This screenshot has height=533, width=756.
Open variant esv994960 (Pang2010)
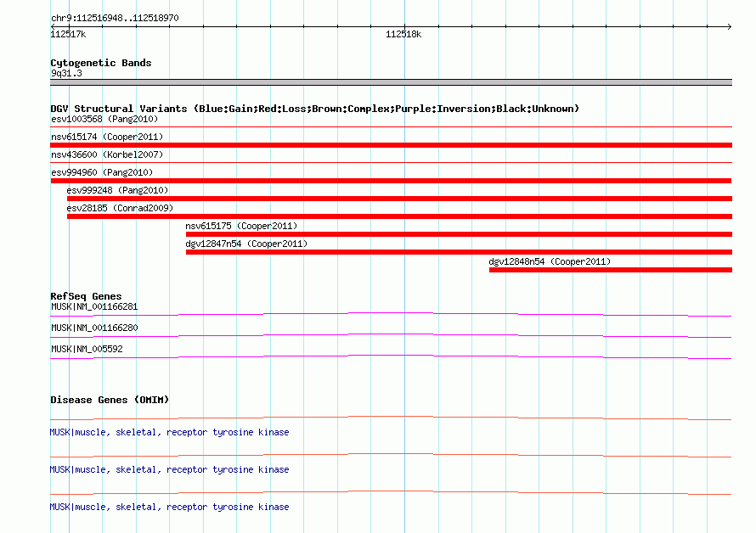(x=102, y=172)
